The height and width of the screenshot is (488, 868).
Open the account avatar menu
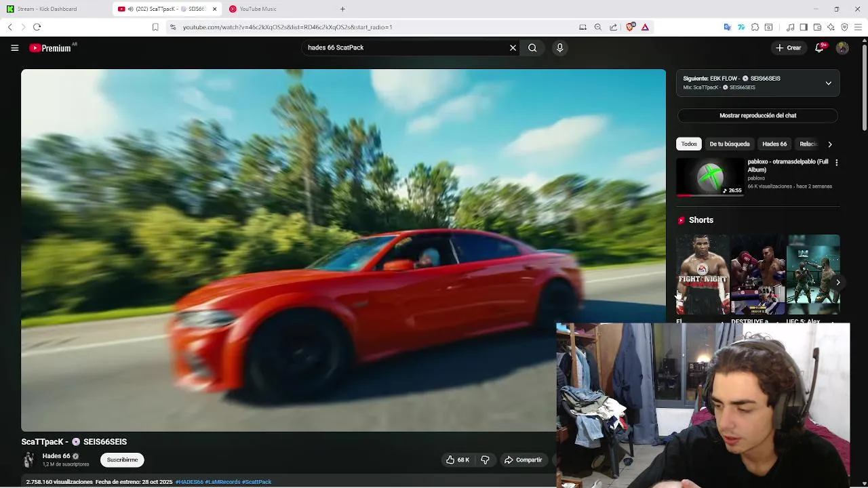[842, 47]
